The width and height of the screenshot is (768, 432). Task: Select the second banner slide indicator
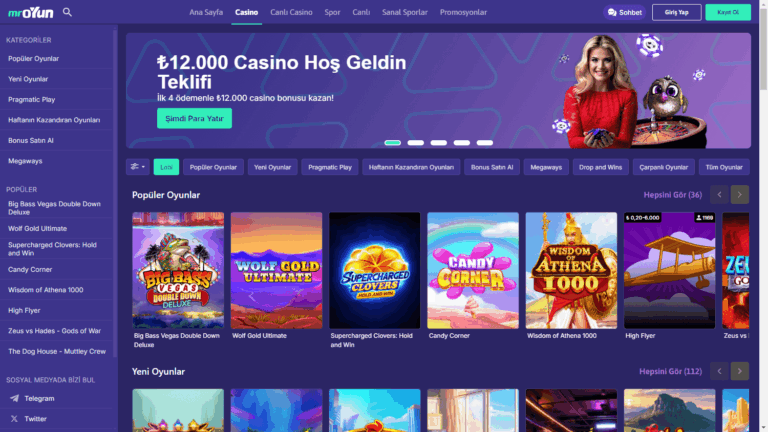415,143
